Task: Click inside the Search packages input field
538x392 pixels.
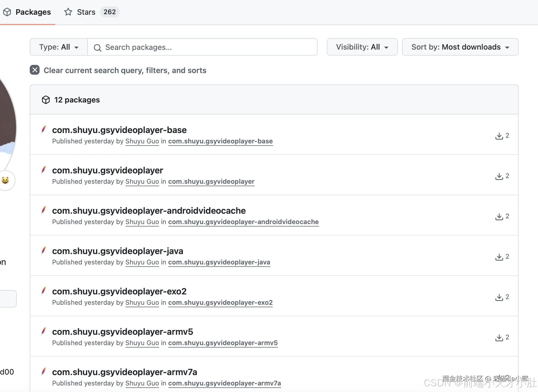Action: tap(202, 47)
